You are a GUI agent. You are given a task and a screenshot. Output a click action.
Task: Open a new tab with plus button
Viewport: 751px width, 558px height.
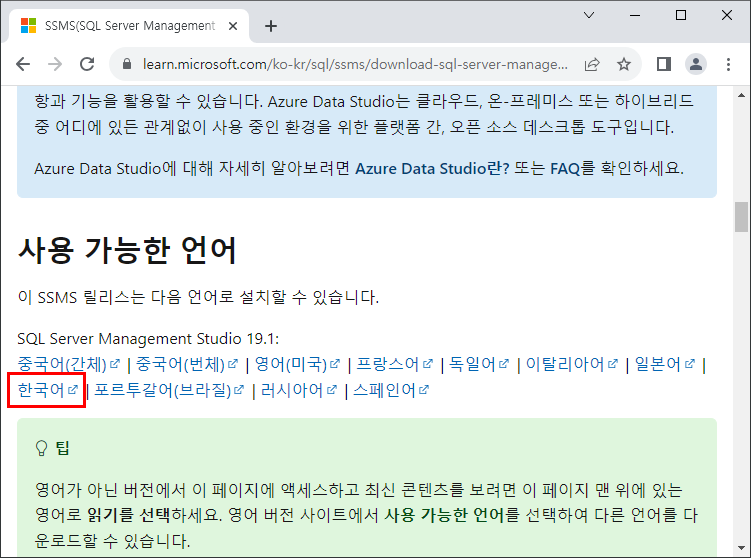(271, 26)
